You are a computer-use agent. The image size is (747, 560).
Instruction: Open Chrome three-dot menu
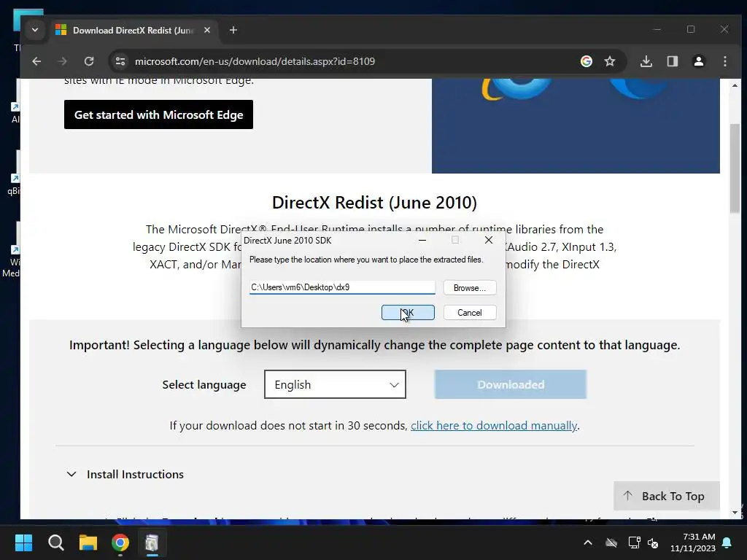pyautogui.click(x=725, y=61)
